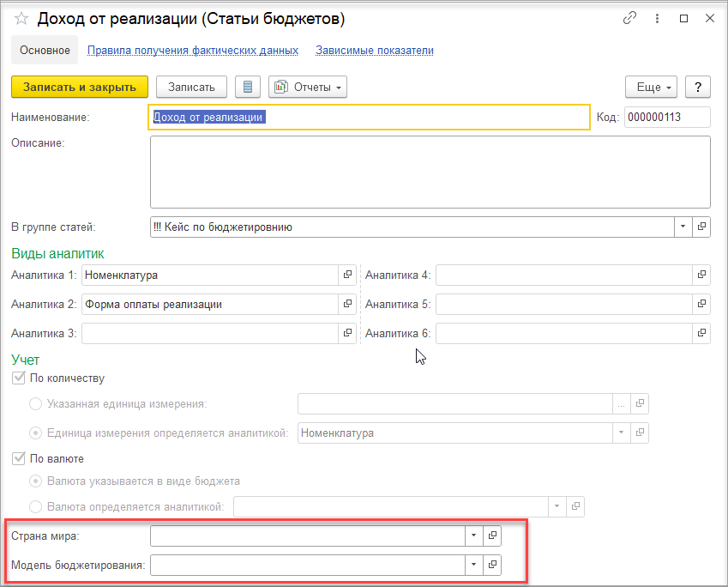Screen dimensions: 728x587
Task: Click open icon of Аналитика 2 field
Action: [347, 304]
